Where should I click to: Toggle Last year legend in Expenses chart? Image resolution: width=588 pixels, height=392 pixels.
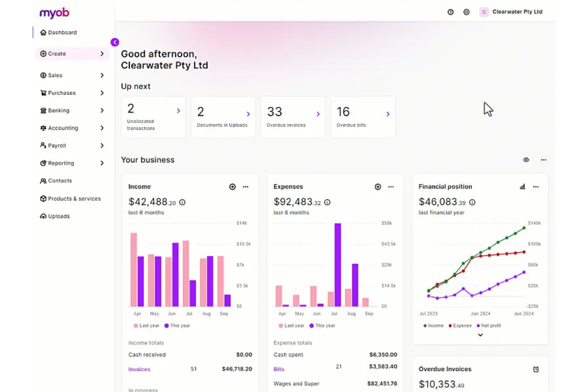pyautogui.click(x=292, y=326)
